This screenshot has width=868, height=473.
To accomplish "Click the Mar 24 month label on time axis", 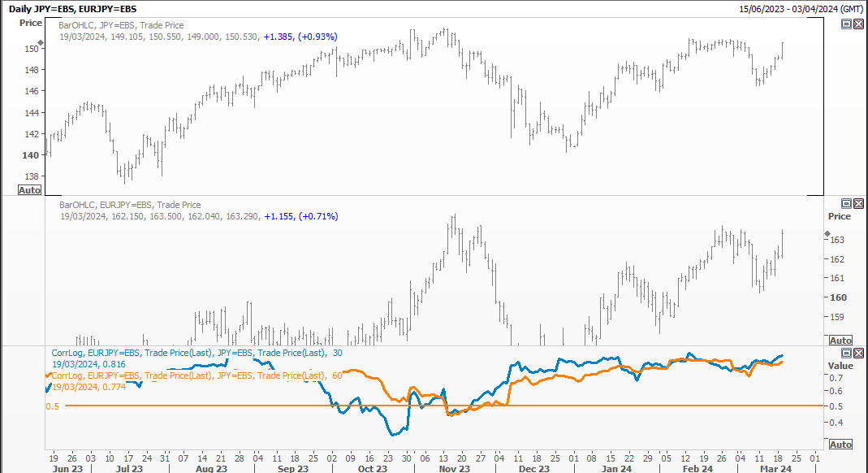I will tap(775, 469).
